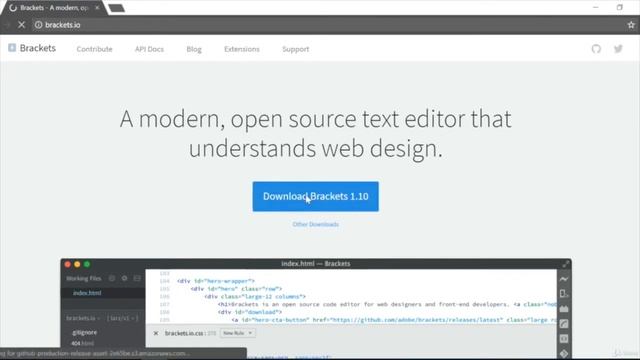Click index.html in Working Files

(x=87, y=293)
